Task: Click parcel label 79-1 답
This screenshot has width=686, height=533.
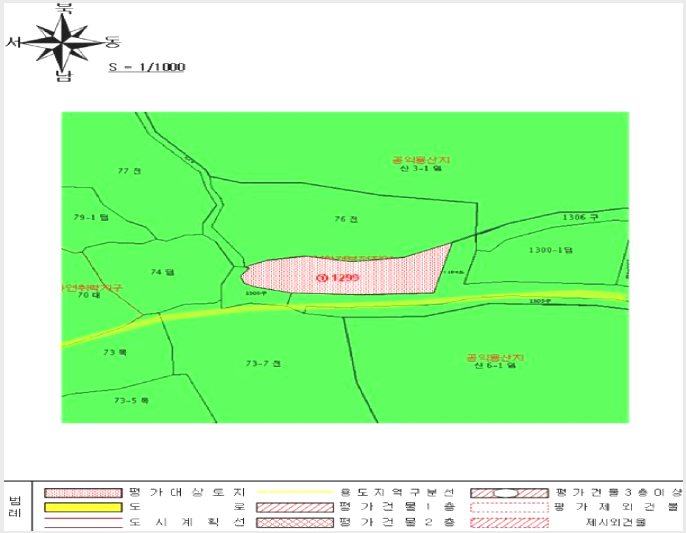Action: pos(91,217)
